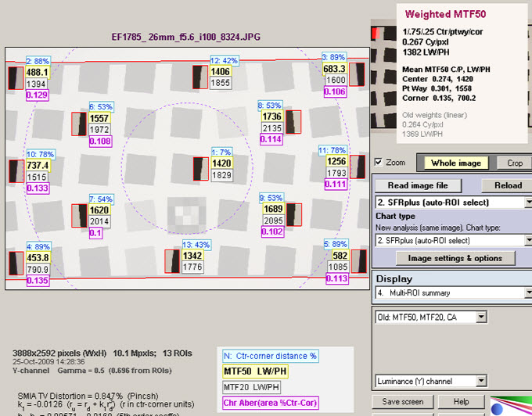This screenshot has height=416, width=532.
Task: Click the Crop button
Action: (x=514, y=163)
